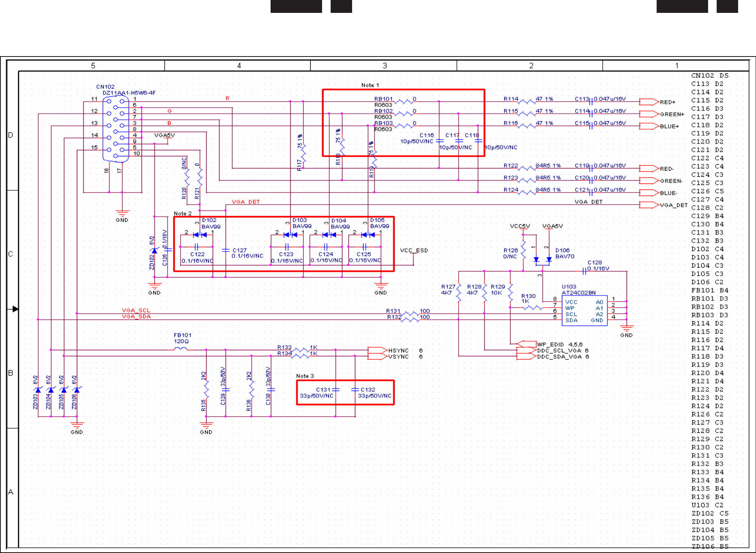
Task: Click the GND symbol below U103
Action: click(627, 328)
